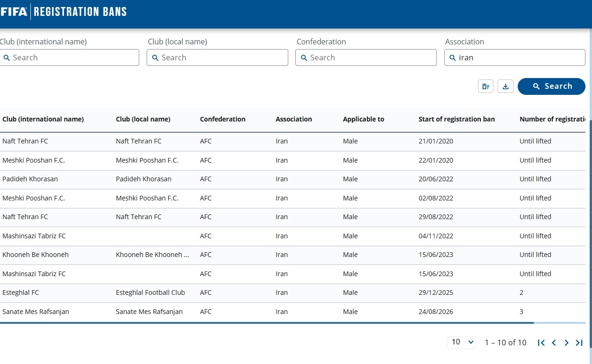The width and height of the screenshot is (592, 364).
Task: Select the Padideh Khorasan international name cell
Action: point(30,179)
